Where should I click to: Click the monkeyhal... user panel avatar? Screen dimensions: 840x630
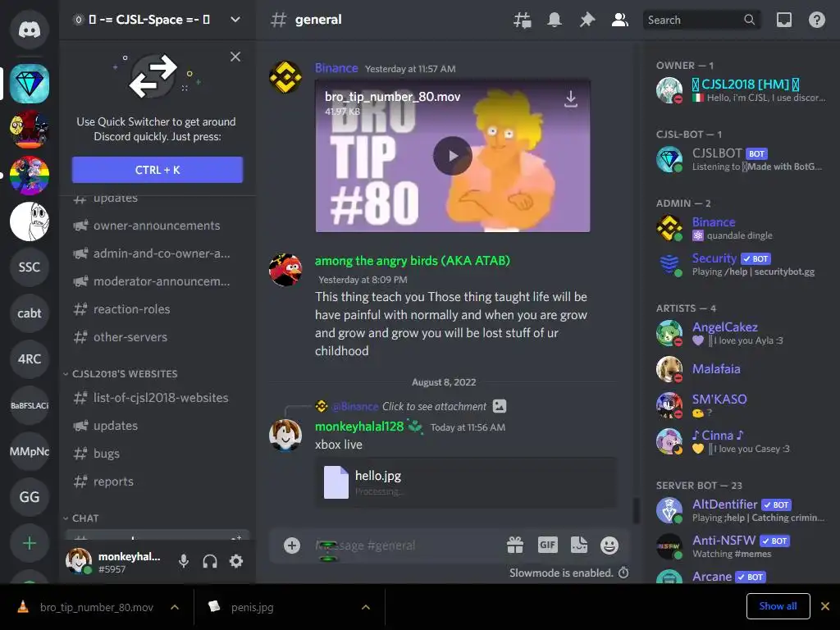click(x=78, y=561)
